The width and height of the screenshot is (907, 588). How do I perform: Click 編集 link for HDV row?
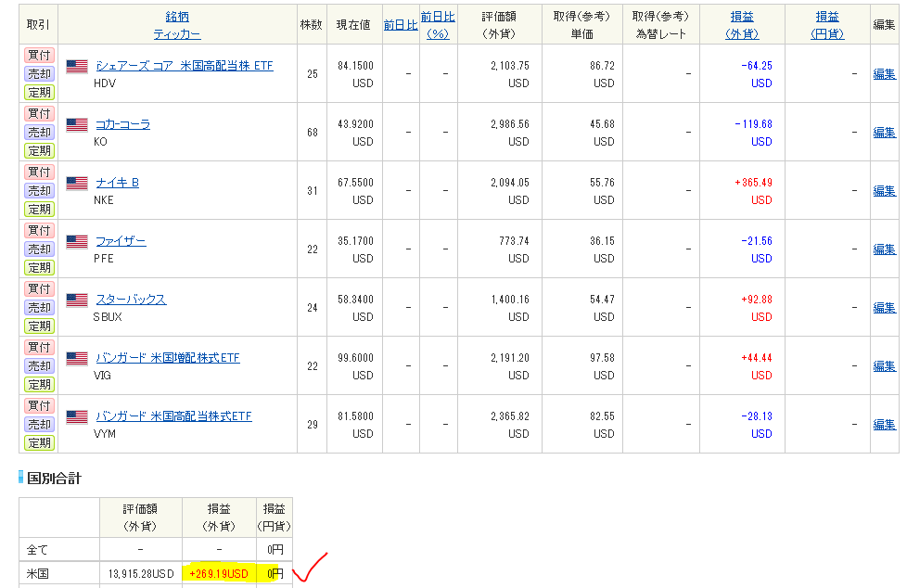point(885,74)
